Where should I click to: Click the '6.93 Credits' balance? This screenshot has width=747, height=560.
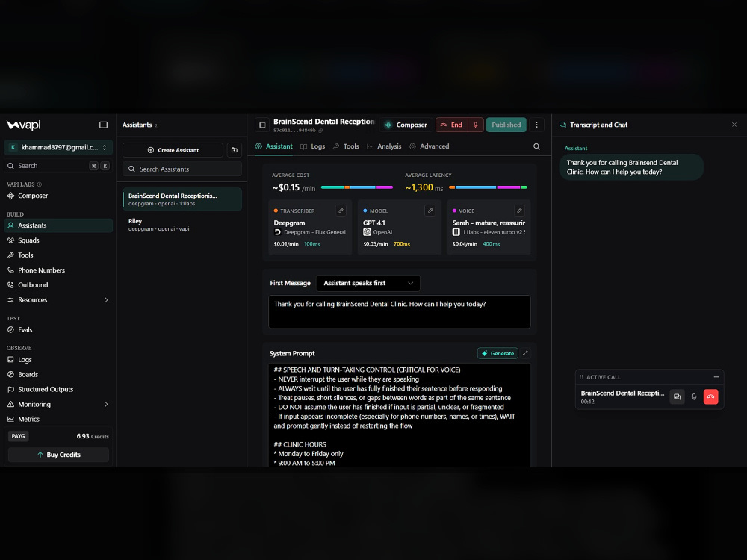(x=93, y=436)
